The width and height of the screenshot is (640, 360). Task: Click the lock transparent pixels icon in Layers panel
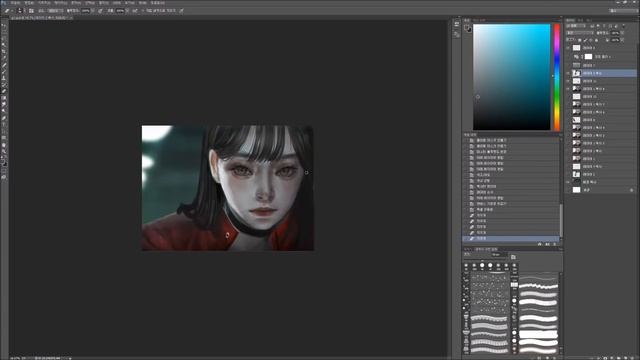tap(579, 40)
